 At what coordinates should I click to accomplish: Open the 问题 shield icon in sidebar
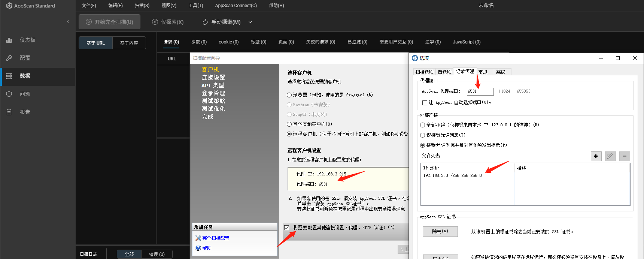(9, 94)
